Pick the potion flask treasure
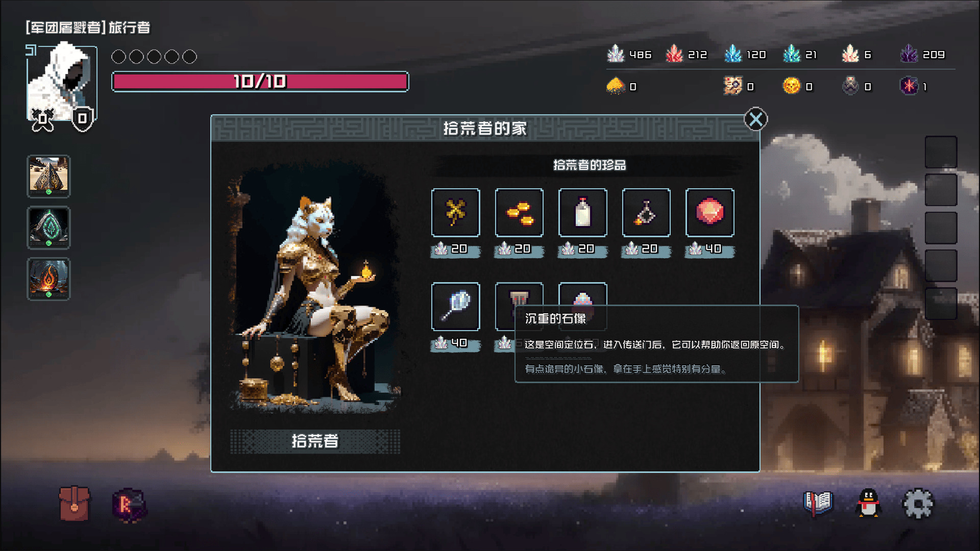 pyautogui.click(x=646, y=212)
